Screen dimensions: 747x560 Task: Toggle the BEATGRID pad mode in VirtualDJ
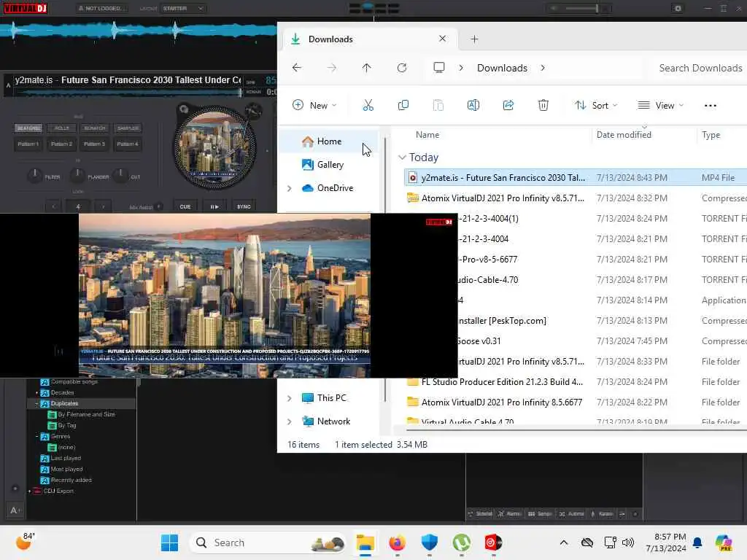coord(28,128)
